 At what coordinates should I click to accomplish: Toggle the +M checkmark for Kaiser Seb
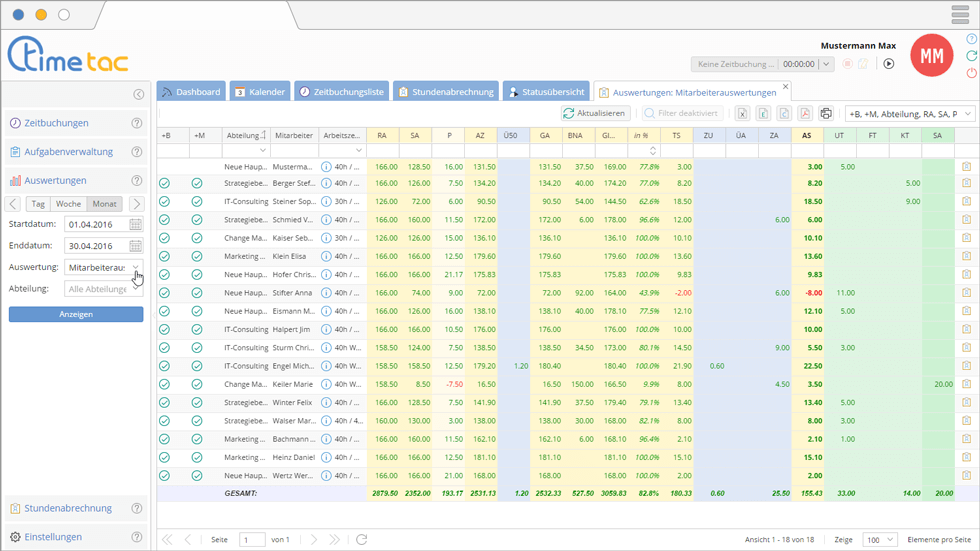(x=197, y=239)
